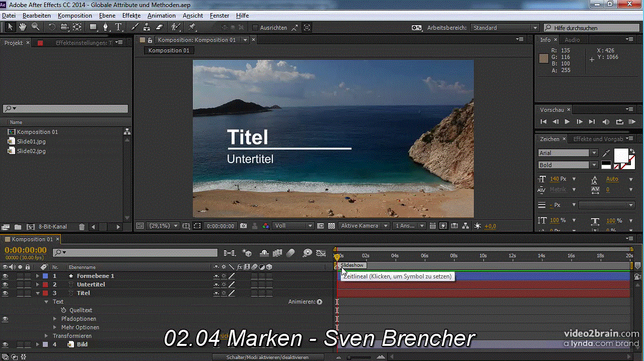The height and width of the screenshot is (361, 644).
Task: Open the magnification 29,1% dropdown
Action: pyautogui.click(x=163, y=226)
